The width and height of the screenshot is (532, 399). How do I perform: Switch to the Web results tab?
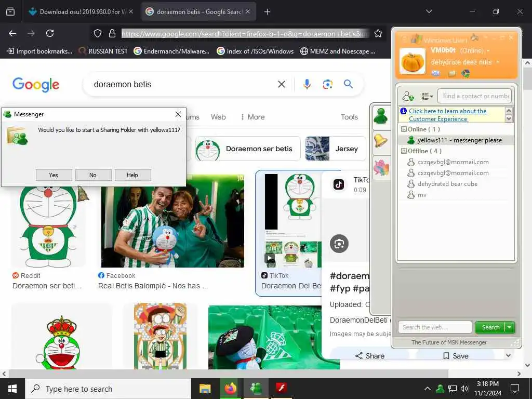click(218, 117)
